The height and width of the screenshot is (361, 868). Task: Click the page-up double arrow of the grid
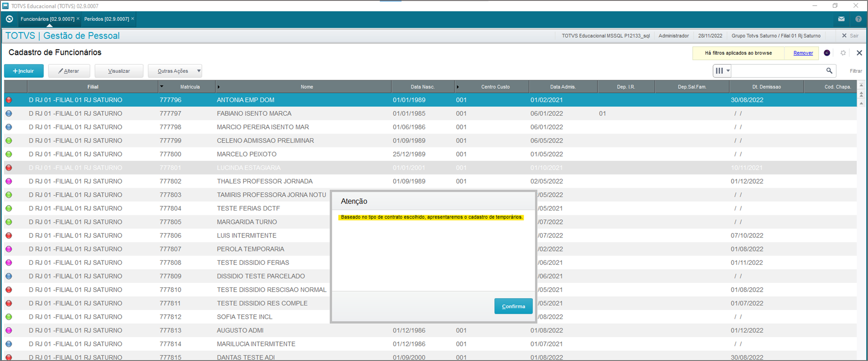point(862,94)
